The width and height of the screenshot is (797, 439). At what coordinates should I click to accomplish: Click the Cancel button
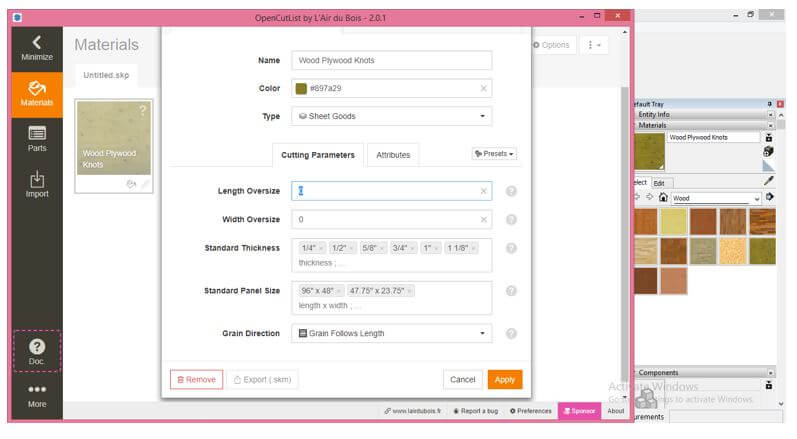(x=463, y=380)
